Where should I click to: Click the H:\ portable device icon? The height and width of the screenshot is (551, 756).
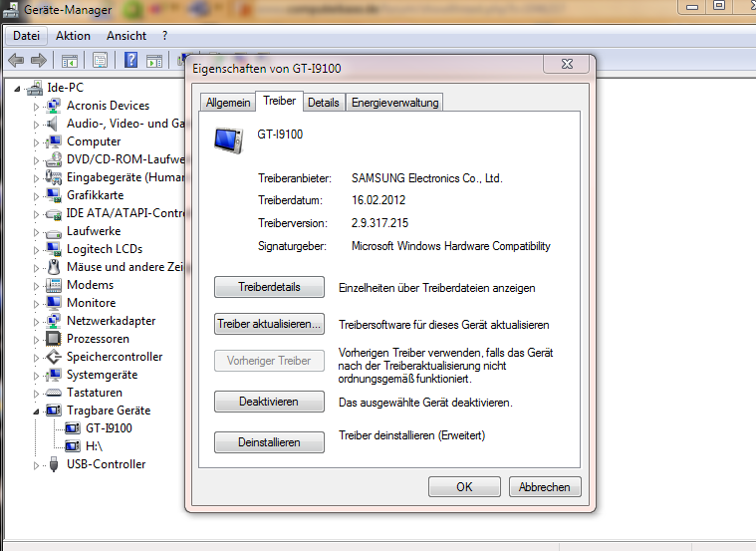click(x=73, y=446)
